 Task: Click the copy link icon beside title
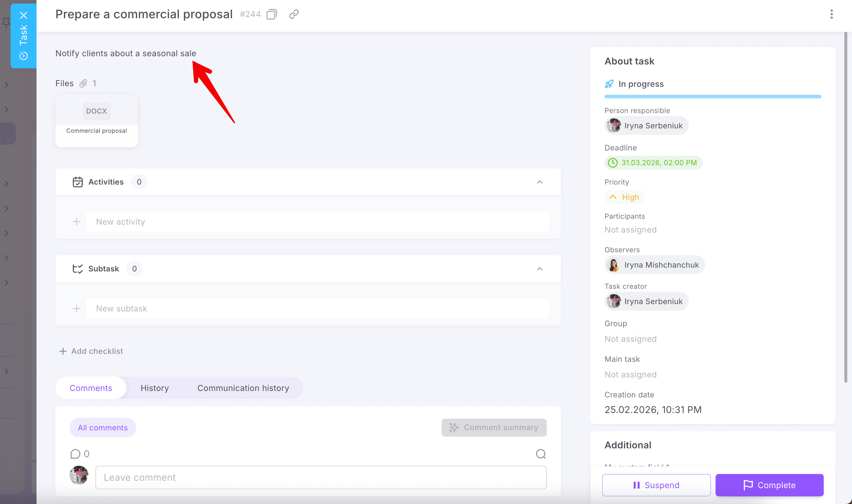tap(294, 14)
